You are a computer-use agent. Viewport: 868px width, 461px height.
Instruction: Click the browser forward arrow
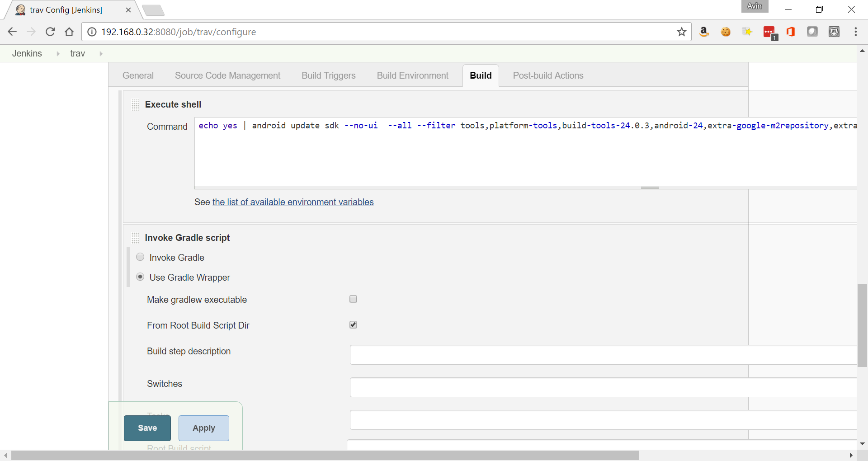click(31, 32)
